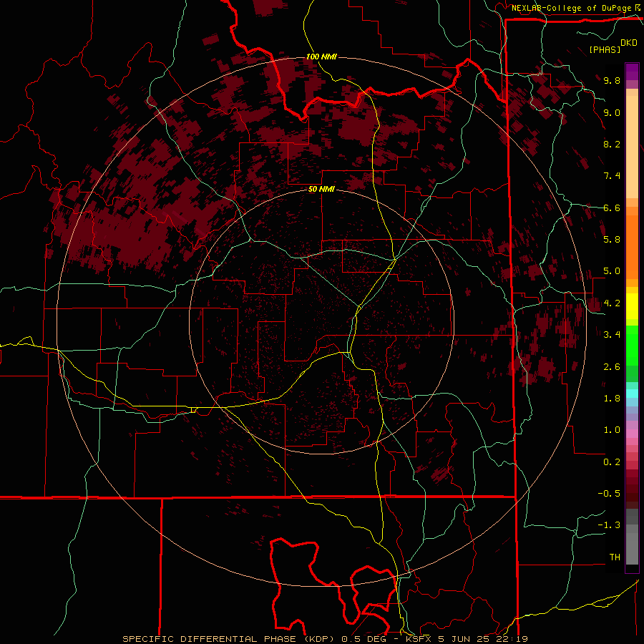Click the 5.8 scale value
The image size is (644, 644).
coord(612,240)
